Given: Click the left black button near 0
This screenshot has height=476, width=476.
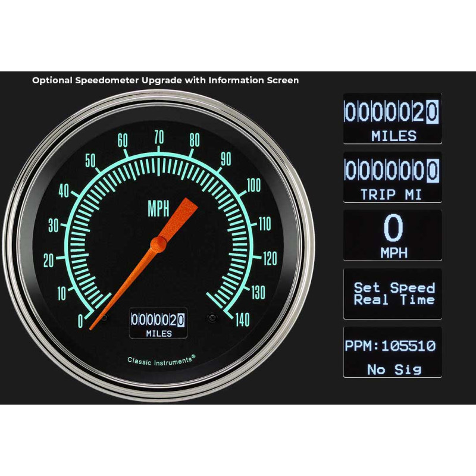Looking at the screenshot, I should pyautogui.click(x=105, y=318).
